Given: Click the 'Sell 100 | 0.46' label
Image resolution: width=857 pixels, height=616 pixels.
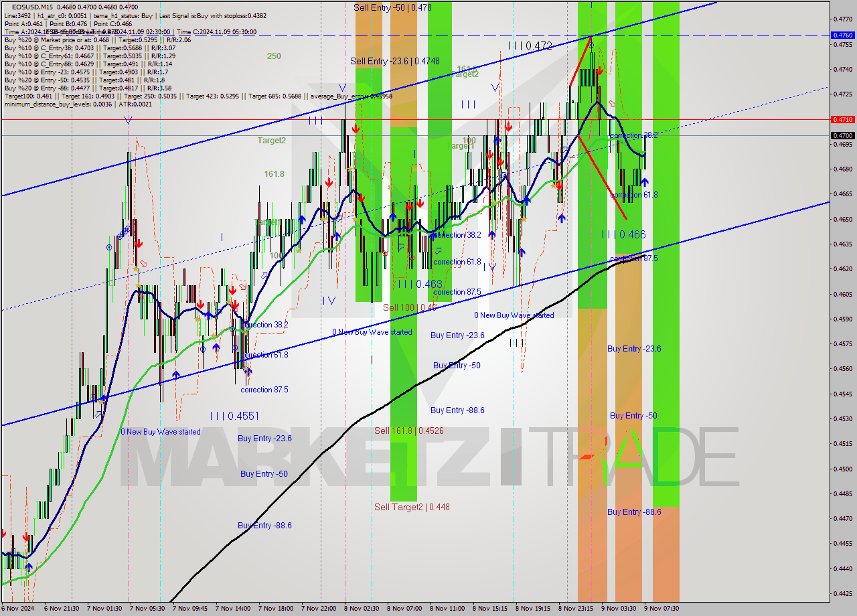Looking at the screenshot, I should coord(410,307).
